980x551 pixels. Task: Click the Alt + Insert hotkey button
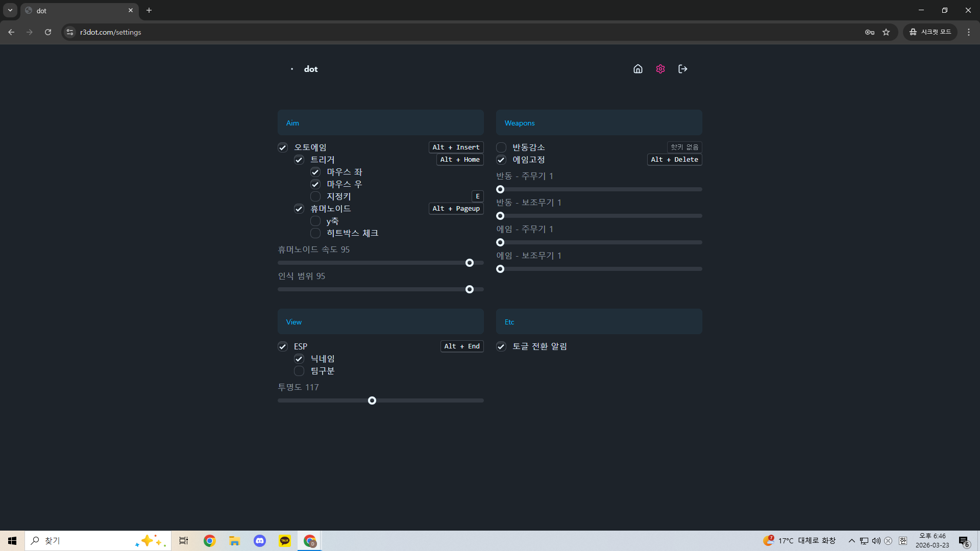(x=456, y=147)
